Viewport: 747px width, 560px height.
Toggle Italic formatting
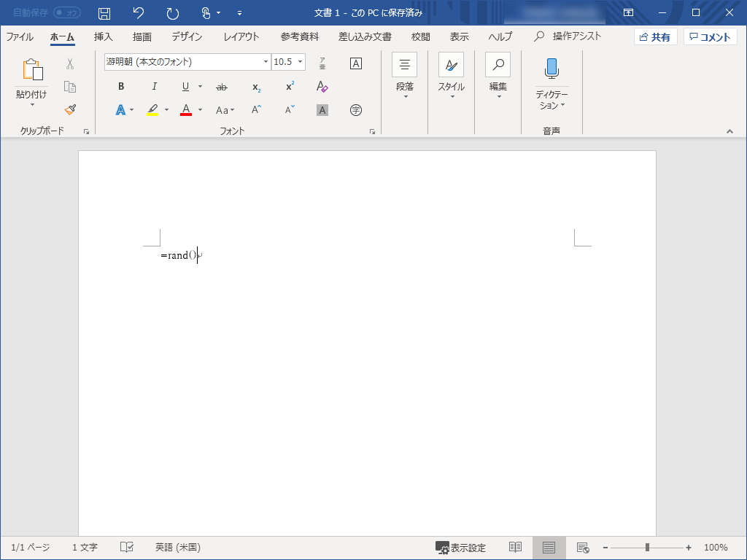click(x=155, y=86)
